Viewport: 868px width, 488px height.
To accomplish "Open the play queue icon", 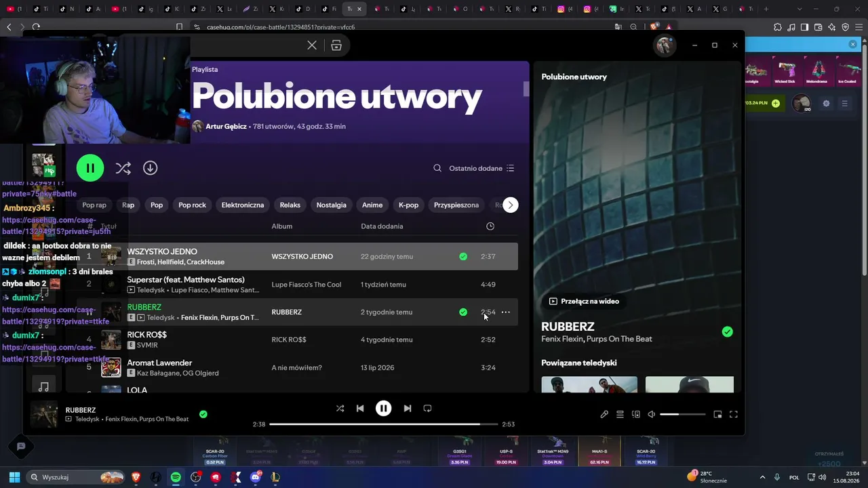I will pos(620,414).
